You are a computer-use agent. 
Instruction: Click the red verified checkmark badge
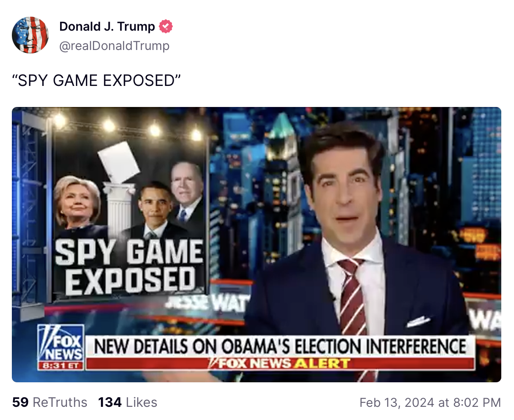[x=166, y=27]
